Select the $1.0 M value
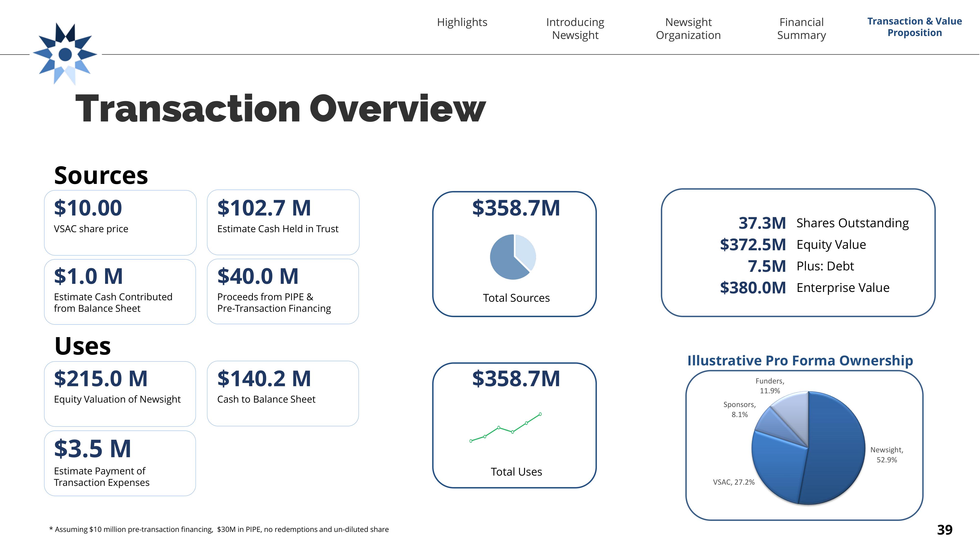The image size is (980, 551). coord(88,276)
